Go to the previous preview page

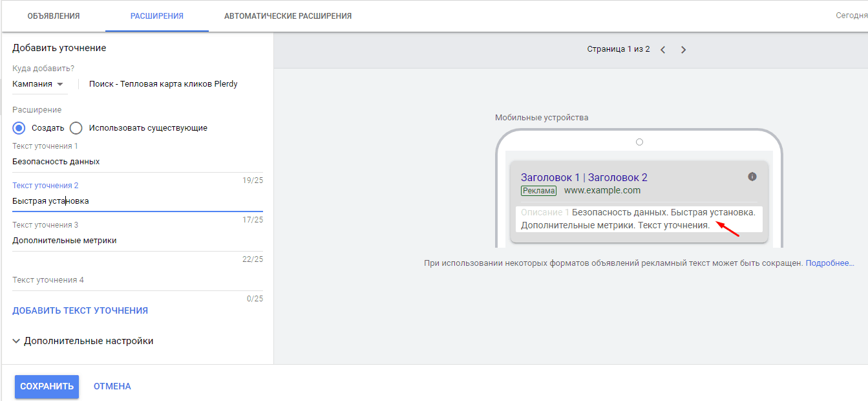click(662, 49)
